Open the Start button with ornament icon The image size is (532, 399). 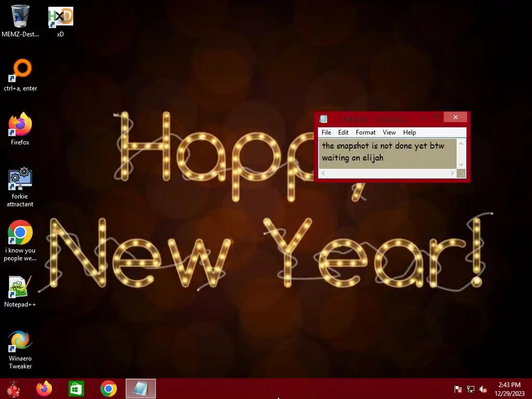pyautogui.click(x=14, y=389)
